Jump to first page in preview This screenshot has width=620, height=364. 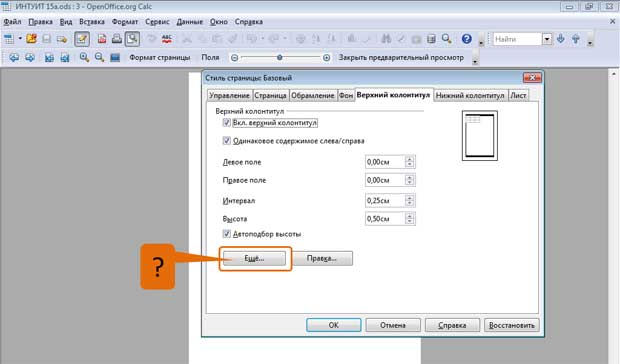point(49,58)
